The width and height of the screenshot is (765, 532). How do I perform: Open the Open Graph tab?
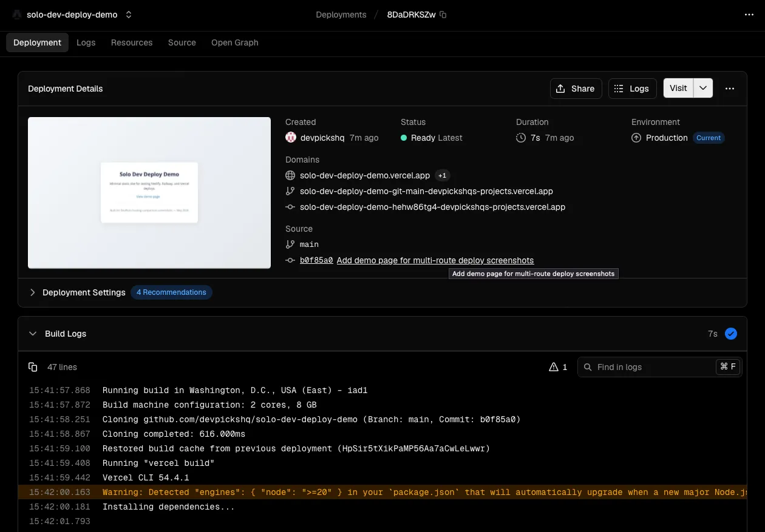pos(235,42)
